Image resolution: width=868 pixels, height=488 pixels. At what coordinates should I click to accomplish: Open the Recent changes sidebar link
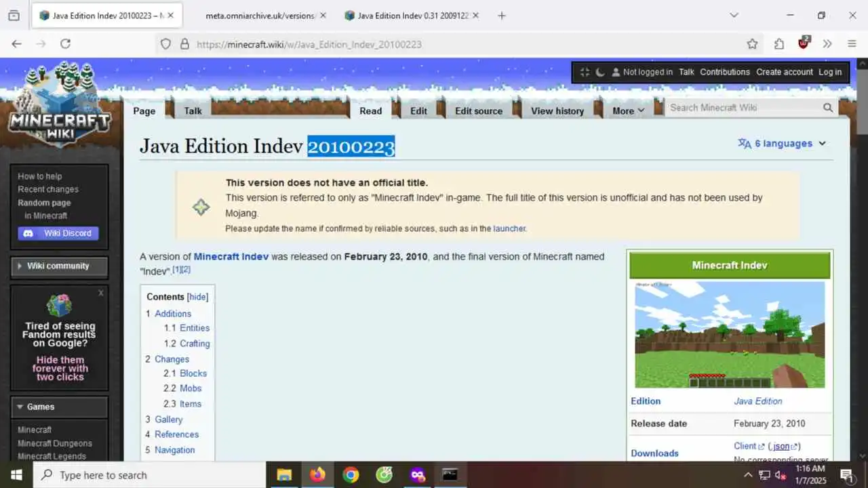coord(48,189)
